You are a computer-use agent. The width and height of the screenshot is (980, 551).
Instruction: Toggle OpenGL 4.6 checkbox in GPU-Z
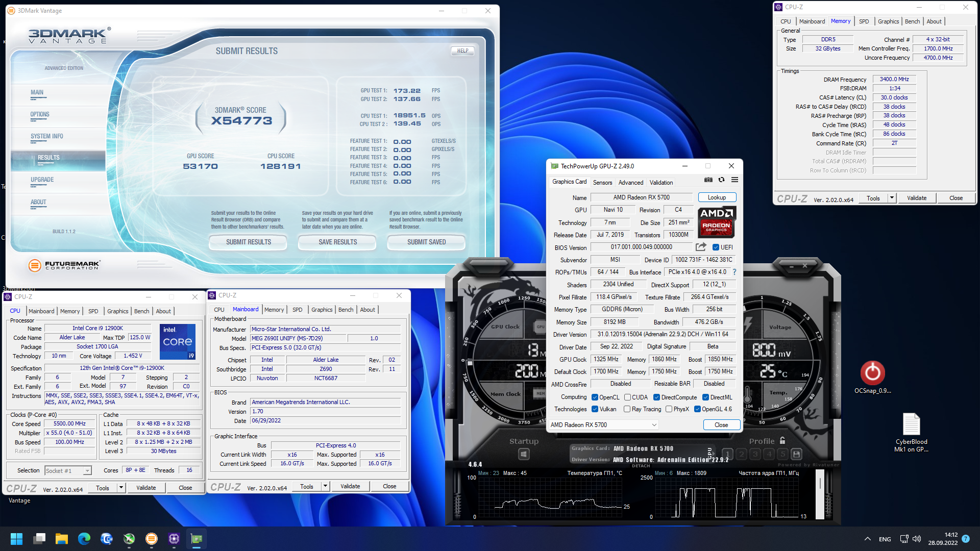[697, 409]
